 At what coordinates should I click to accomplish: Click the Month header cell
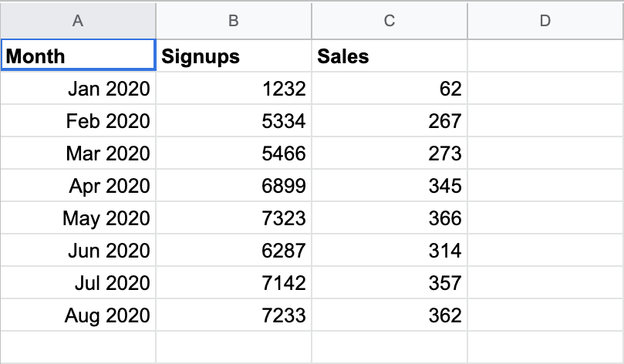tap(78, 56)
